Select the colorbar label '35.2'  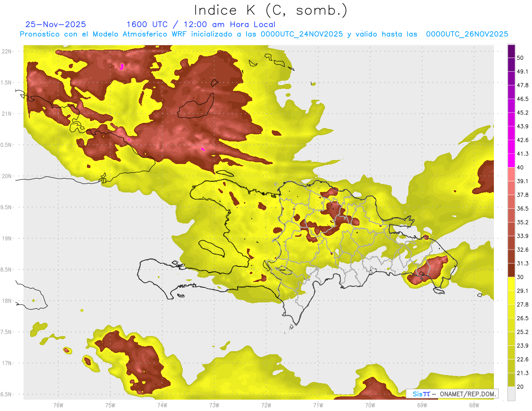pos(523,222)
